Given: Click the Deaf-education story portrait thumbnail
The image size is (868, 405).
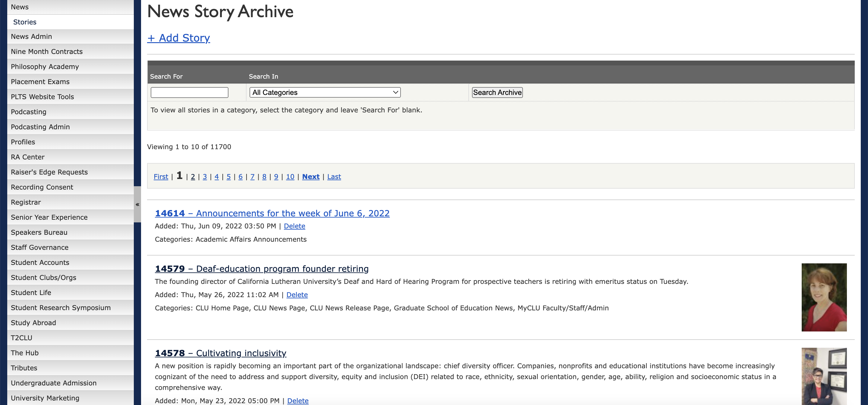Looking at the screenshot, I should [823, 297].
